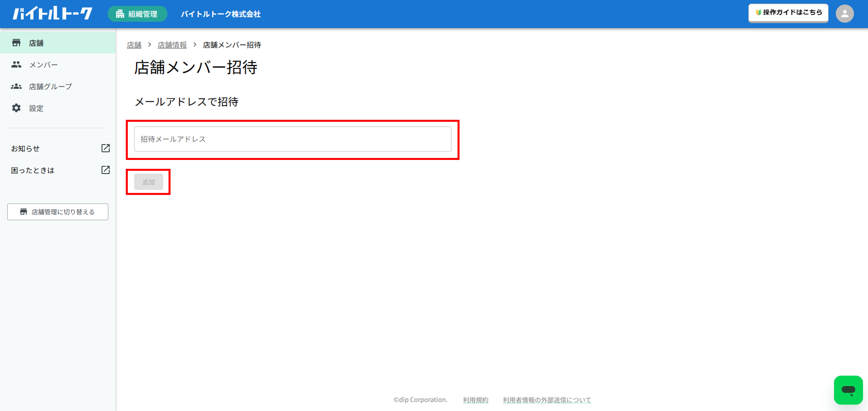Click the ©dip Corporation. footer text
Screen dimensions: 868x411
tap(421, 400)
